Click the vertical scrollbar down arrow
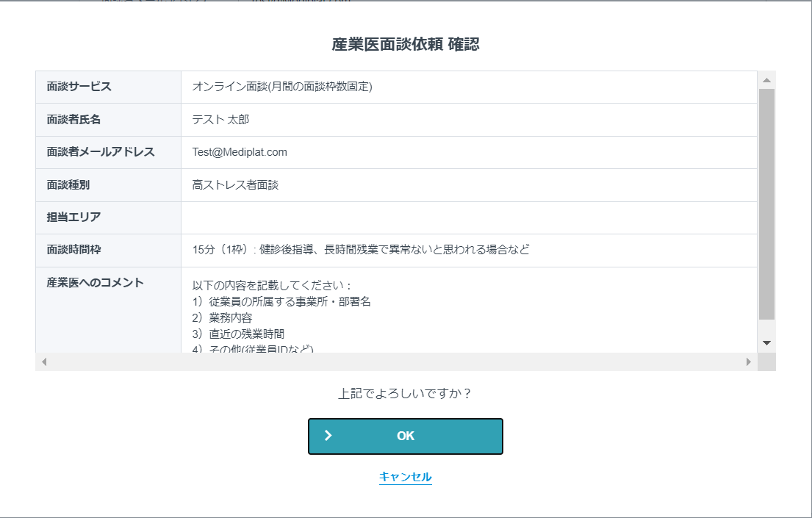The image size is (812, 518). (x=766, y=342)
